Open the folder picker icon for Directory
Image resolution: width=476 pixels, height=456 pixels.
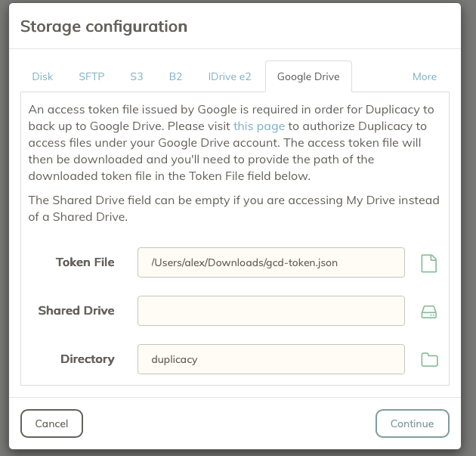[429, 359]
